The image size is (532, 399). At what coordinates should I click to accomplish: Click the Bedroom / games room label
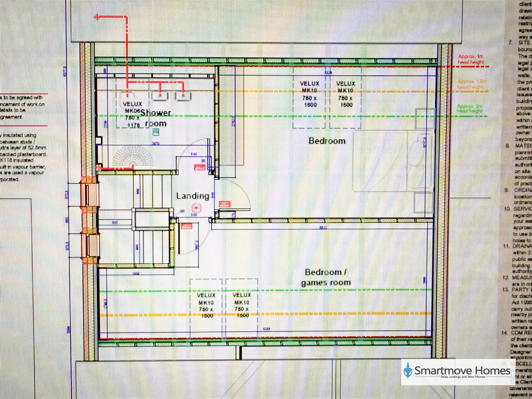click(x=326, y=277)
